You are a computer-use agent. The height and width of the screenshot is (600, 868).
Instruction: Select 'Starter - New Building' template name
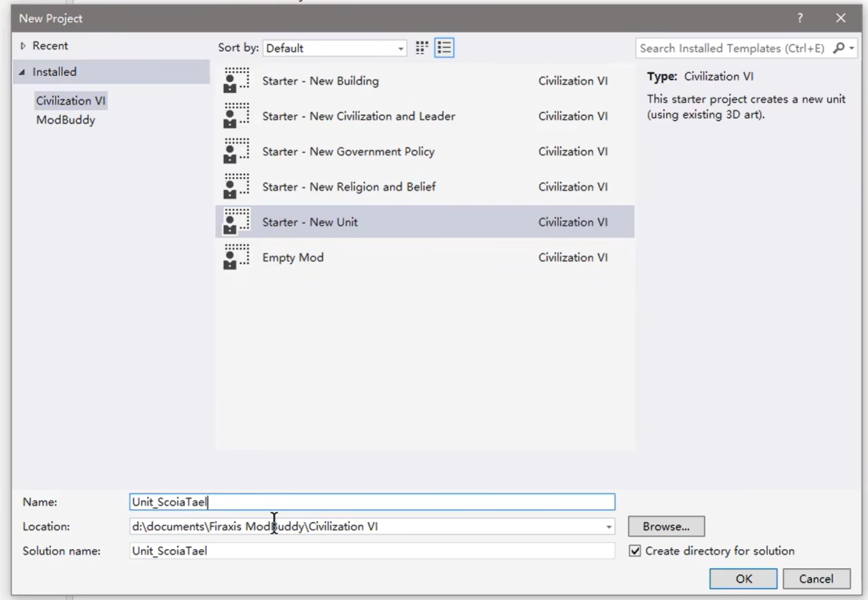[320, 81]
